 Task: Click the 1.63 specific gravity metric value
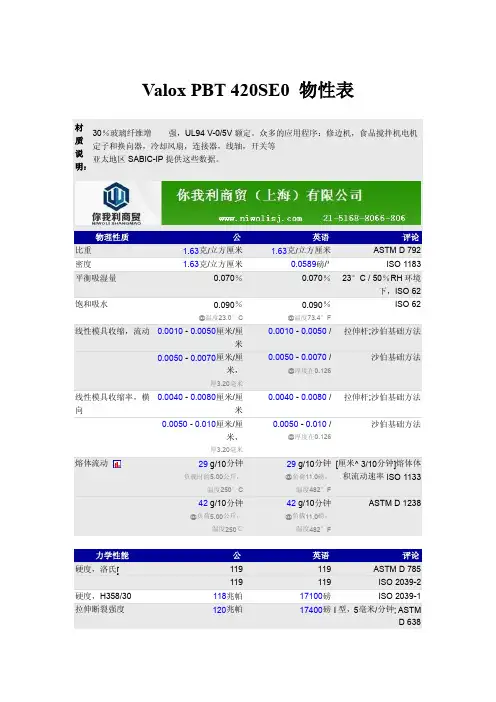[190, 251]
